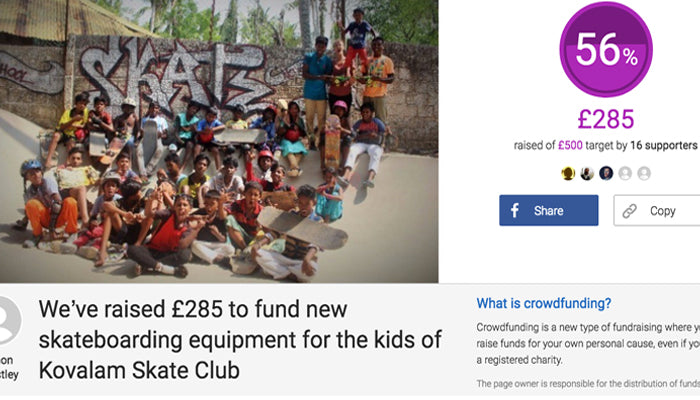The height and width of the screenshot is (400, 700).
Task: Open the What is crowdfunding? link
Action: [x=543, y=304]
